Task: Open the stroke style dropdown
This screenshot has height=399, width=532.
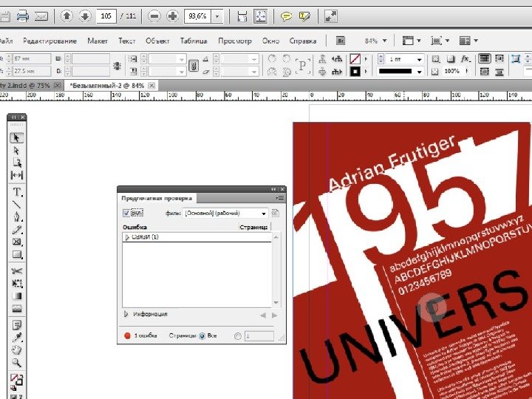Action: (x=420, y=72)
